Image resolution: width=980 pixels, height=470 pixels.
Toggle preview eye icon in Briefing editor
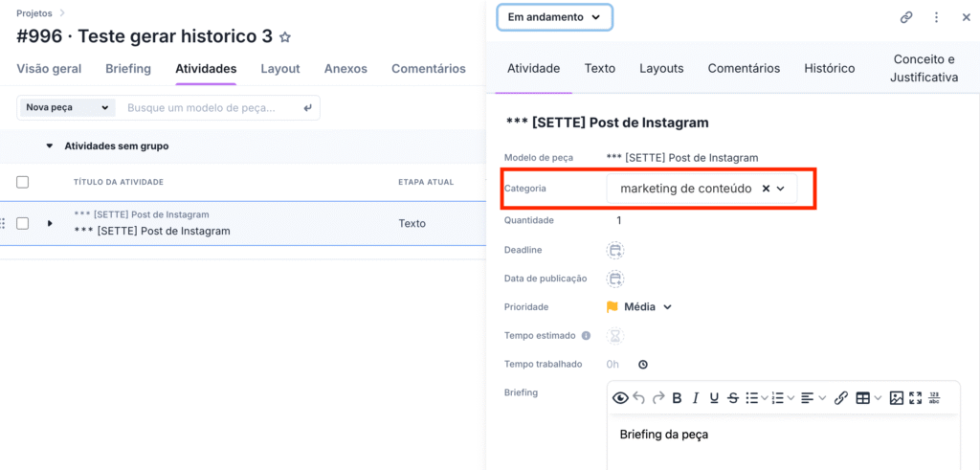tap(620, 398)
